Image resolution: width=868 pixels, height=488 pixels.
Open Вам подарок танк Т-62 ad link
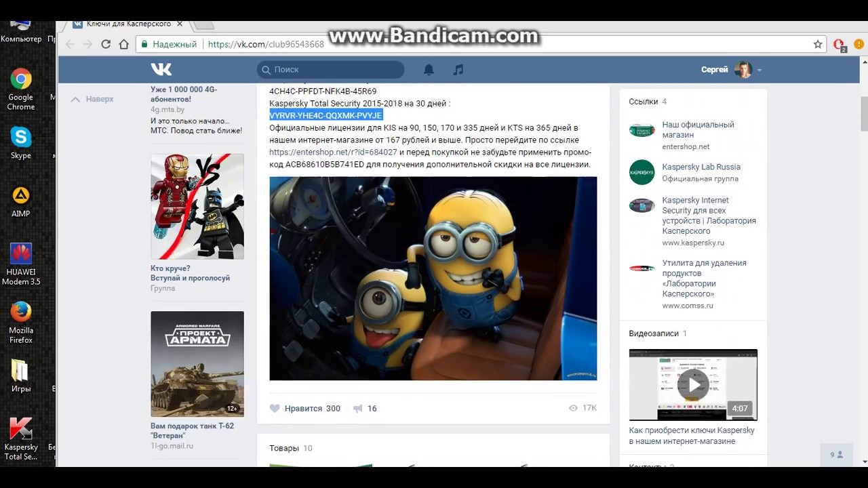[192, 430]
